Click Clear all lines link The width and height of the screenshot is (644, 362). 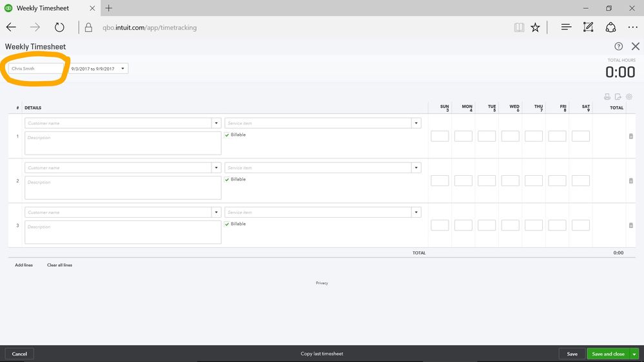pos(59,265)
